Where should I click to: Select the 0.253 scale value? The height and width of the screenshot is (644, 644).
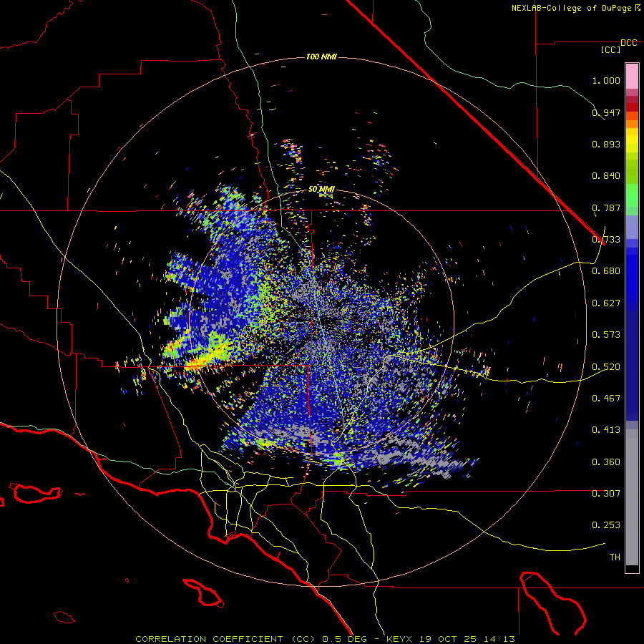point(606,525)
